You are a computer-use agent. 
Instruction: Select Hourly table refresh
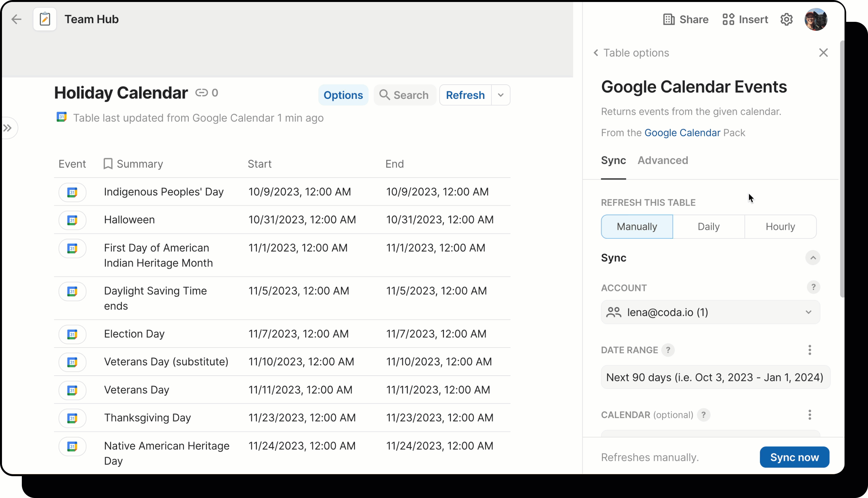pos(780,227)
